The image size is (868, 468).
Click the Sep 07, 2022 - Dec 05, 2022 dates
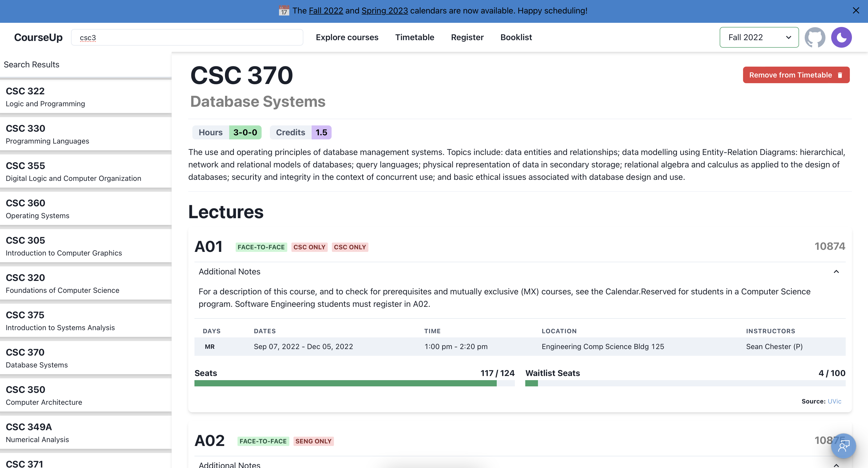[303, 347]
